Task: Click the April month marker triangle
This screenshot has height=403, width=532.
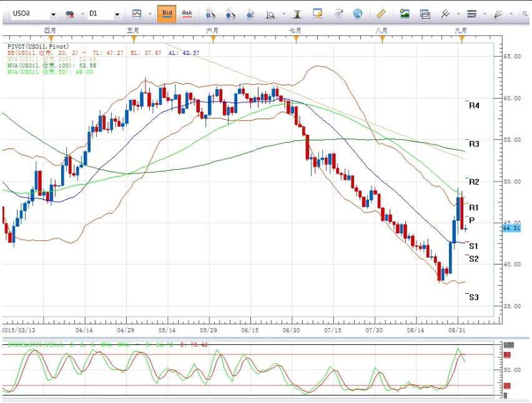Action: tap(51, 39)
